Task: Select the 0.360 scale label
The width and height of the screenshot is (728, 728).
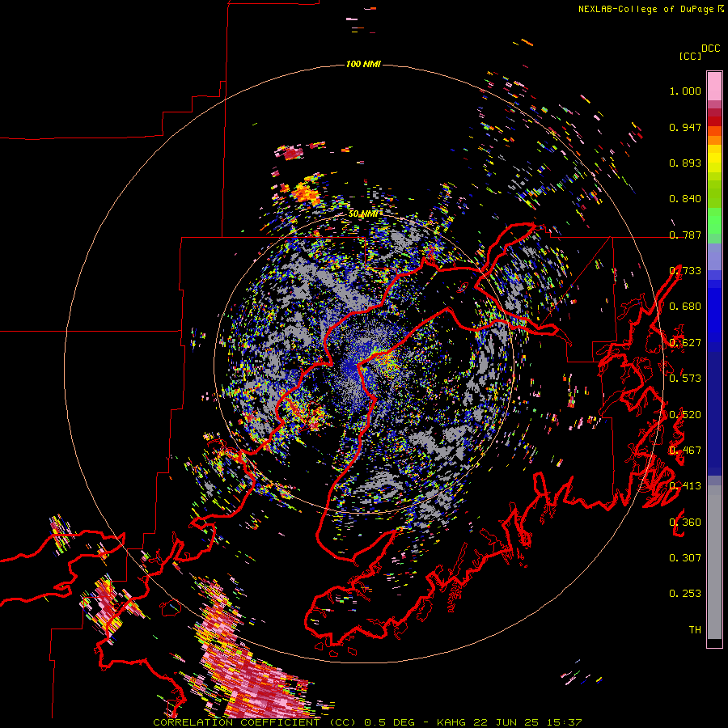Action: click(685, 523)
